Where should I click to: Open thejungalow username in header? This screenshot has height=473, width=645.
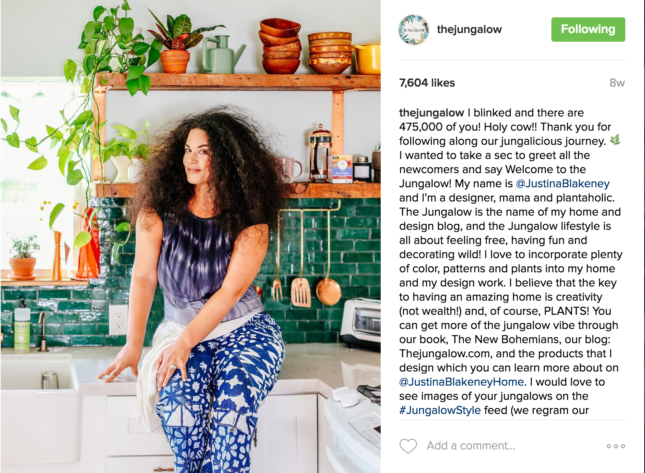[x=469, y=29]
